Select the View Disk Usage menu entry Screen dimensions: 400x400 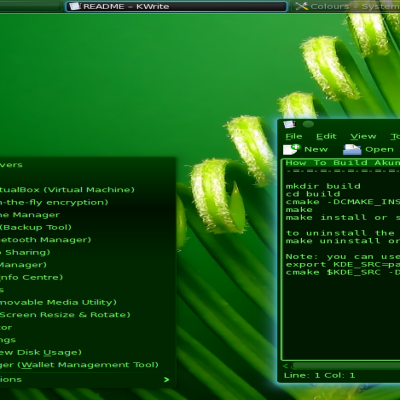pos(87,352)
